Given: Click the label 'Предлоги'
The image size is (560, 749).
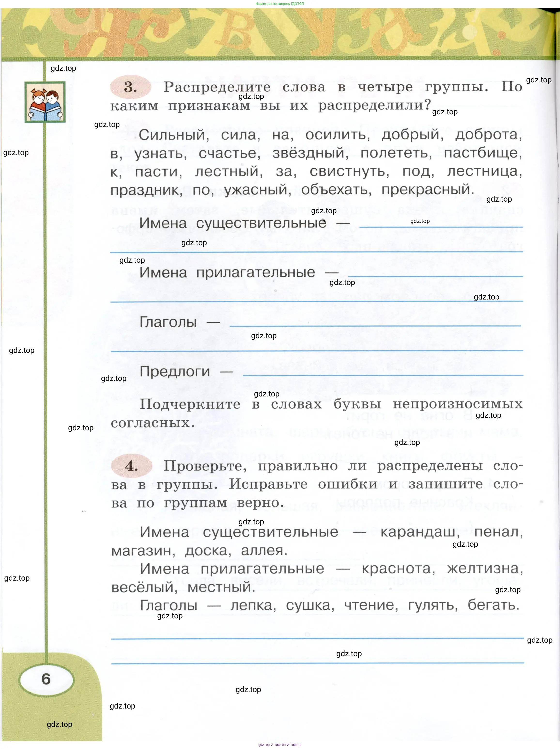Looking at the screenshot, I should [175, 372].
